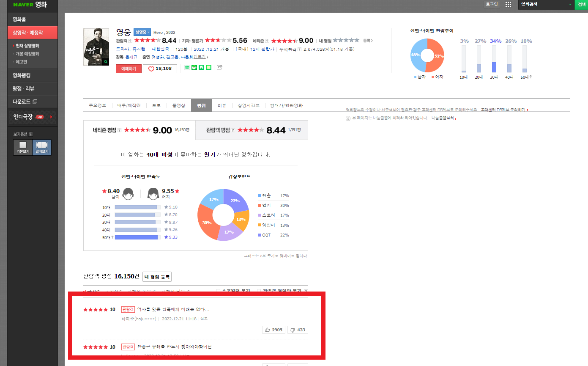Expand the cast list with 더보기
This screenshot has width=588, height=366.
(200, 57)
